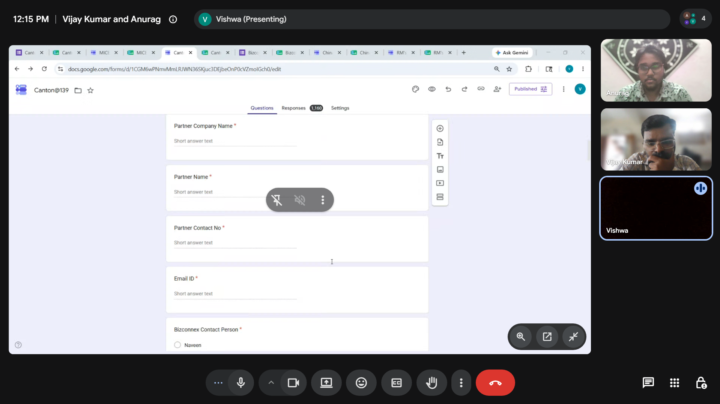720x404 pixels.
Task: Toggle the camera button
Action: (x=293, y=383)
